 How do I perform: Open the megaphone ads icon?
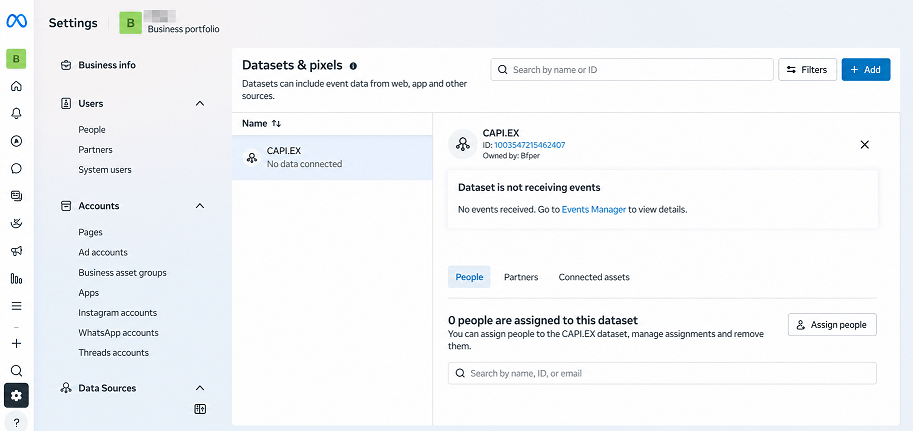point(16,251)
